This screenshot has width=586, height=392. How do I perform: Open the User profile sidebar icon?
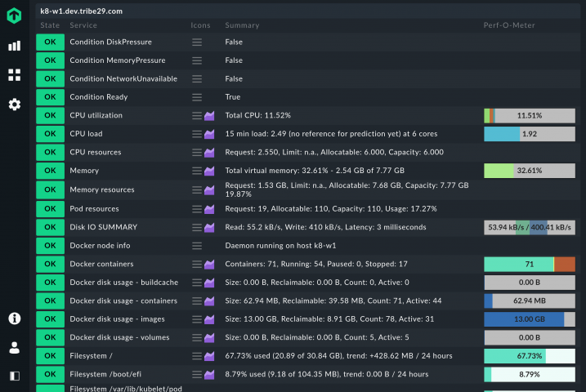click(14, 348)
